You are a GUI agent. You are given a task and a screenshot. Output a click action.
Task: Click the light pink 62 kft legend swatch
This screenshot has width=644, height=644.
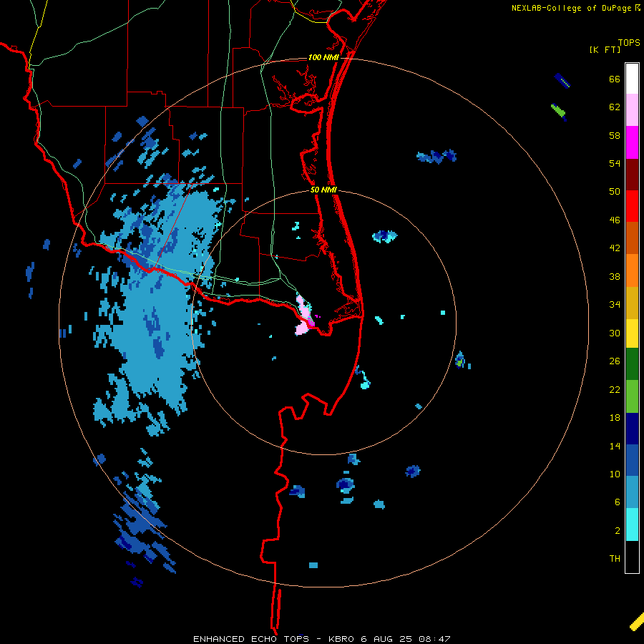(x=632, y=109)
